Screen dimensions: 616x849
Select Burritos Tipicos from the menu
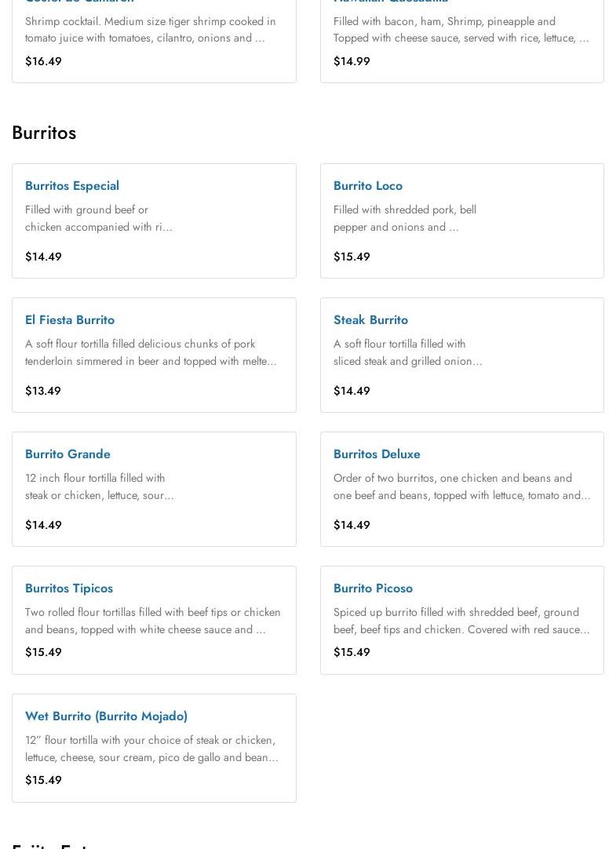pos(69,588)
